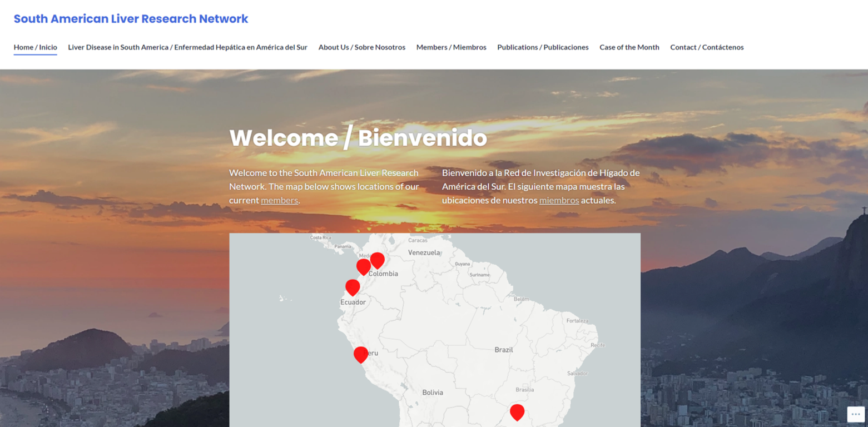868x427 pixels.
Task: Click the red map pin over Medellín
Action: tap(363, 266)
